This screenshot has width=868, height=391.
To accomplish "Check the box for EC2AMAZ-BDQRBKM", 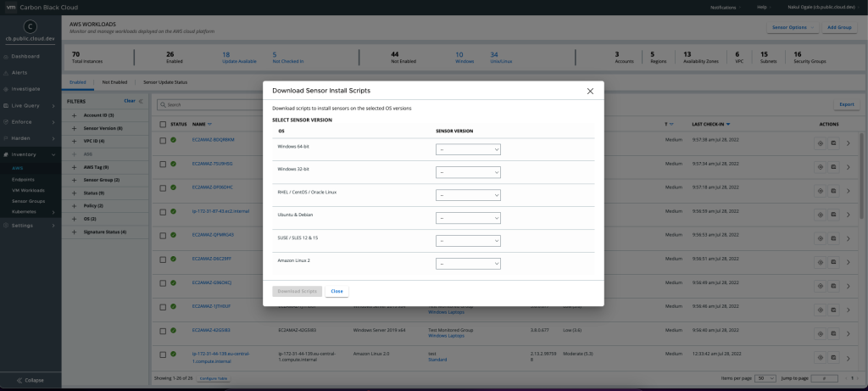I will click(163, 141).
